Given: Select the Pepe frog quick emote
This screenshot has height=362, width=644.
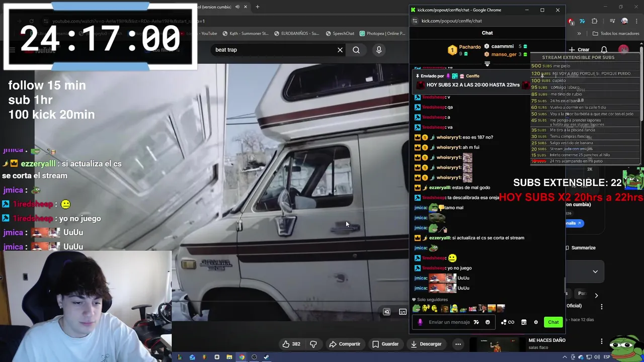Looking at the screenshot, I should [416, 308].
